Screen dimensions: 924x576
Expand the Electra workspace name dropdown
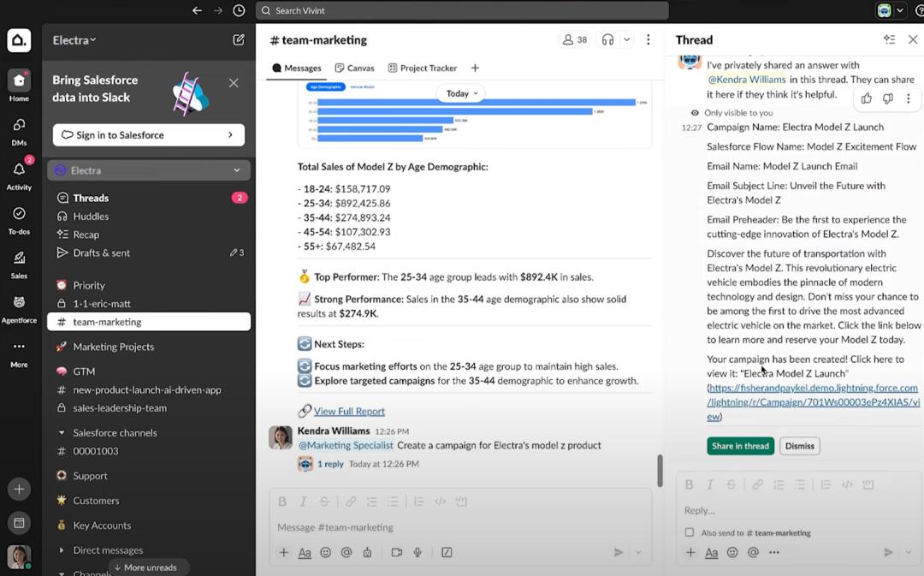74,40
